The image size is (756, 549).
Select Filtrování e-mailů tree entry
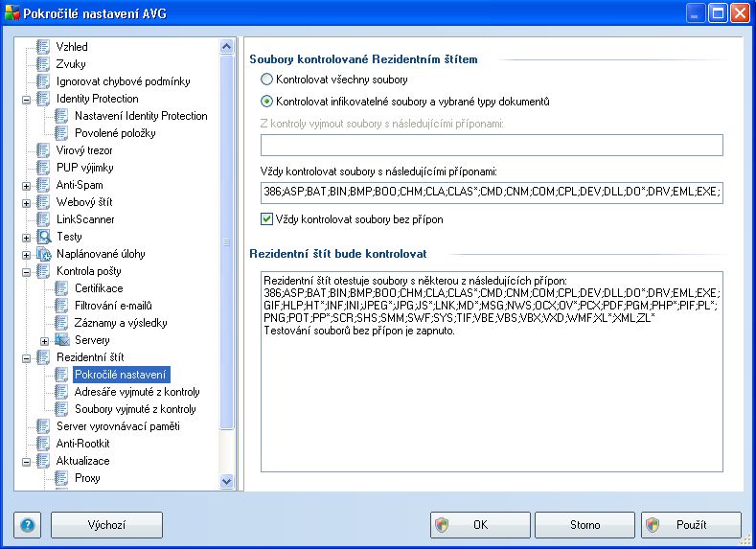click(x=113, y=306)
